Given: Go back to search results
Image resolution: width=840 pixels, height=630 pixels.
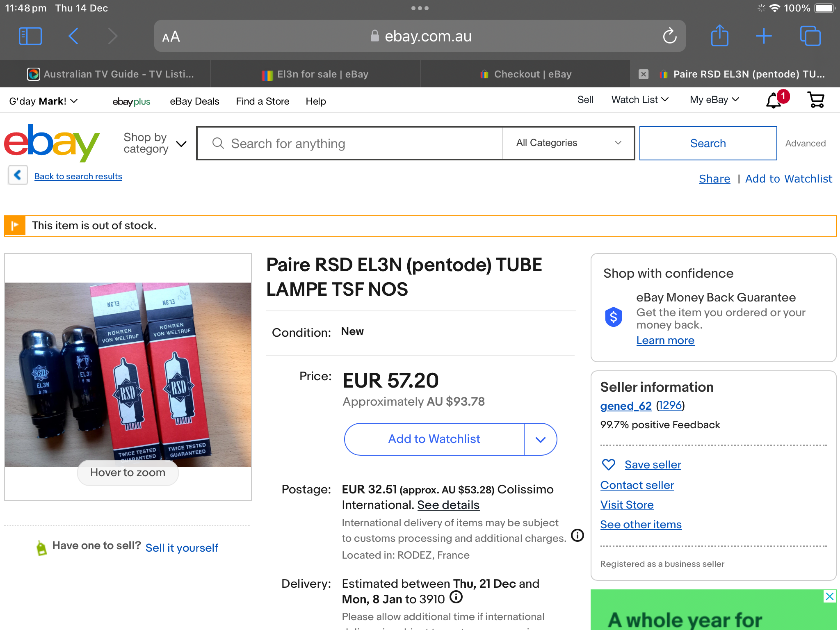Looking at the screenshot, I should click(78, 176).
